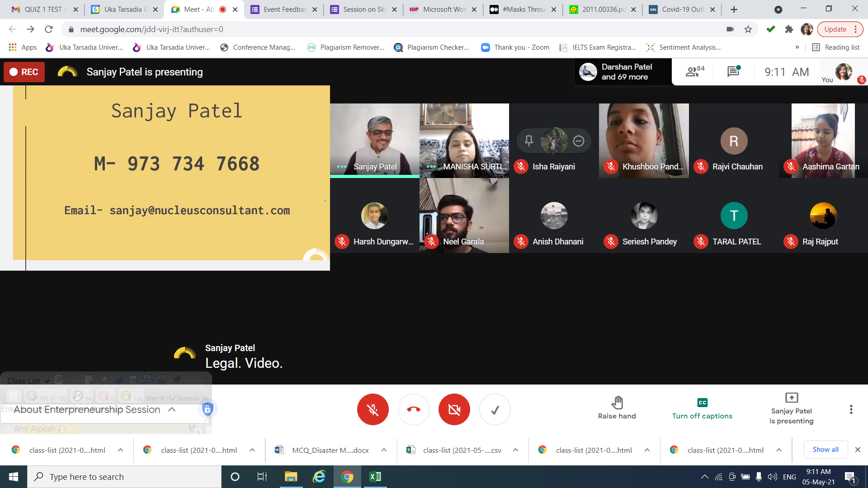This screenshot has width=868, height=488.
Task: Open the Extensions puzzle icon
Action: (x=789, y=29)
